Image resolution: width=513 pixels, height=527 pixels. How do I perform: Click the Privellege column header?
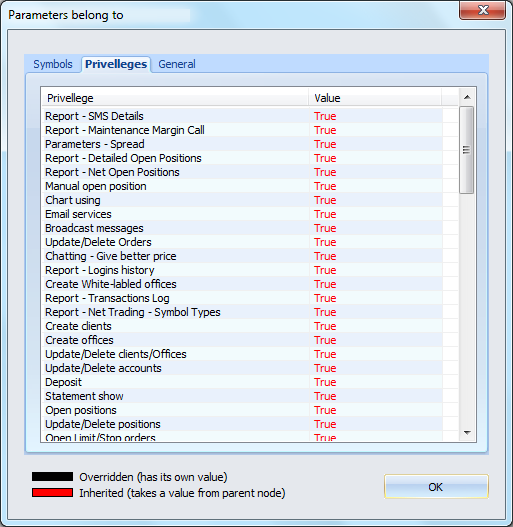[175, 98]
